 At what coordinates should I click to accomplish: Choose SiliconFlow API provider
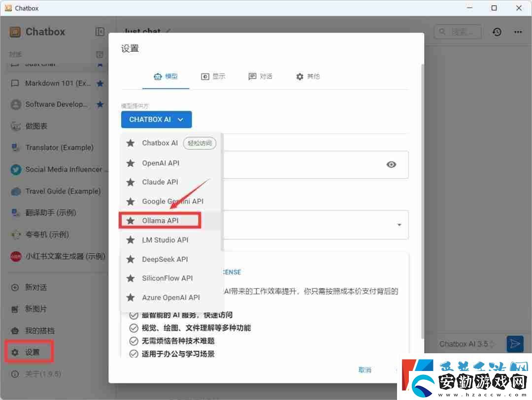click(x=170, y=278)
